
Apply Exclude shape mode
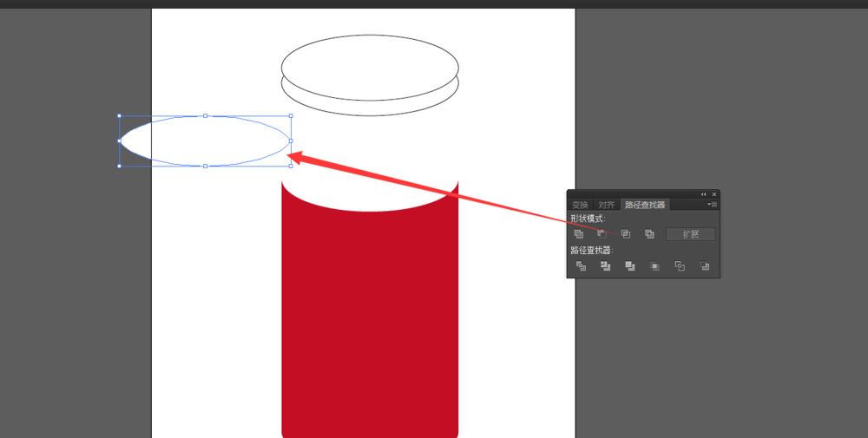649,234
